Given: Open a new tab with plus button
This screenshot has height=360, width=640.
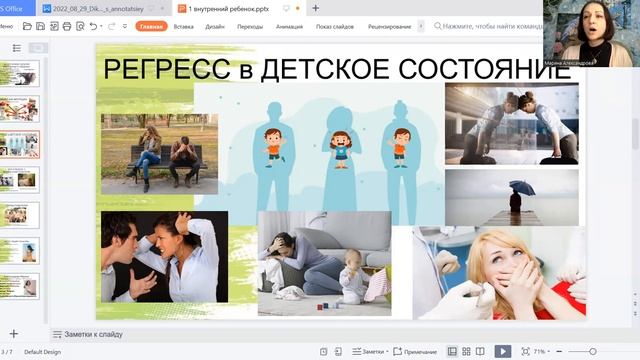Looking at the screenshot, I should tap(316, 8).
